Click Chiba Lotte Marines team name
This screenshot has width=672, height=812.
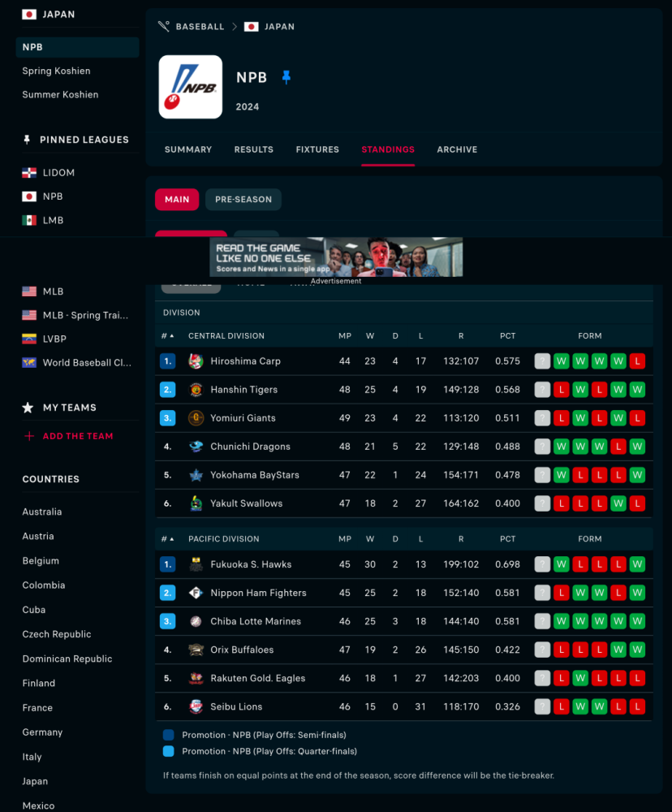click(x=255, y=621)
